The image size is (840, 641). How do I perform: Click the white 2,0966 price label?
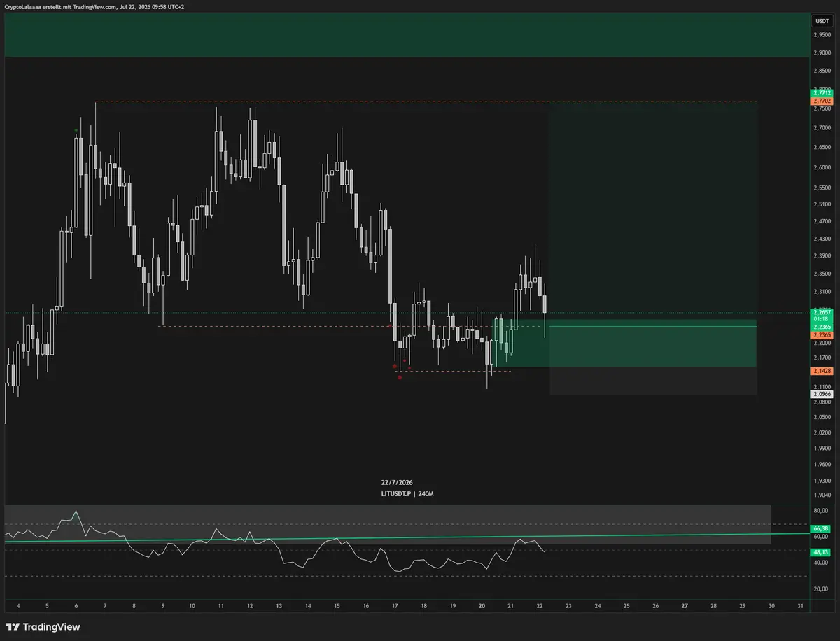[x=822, y=394]
